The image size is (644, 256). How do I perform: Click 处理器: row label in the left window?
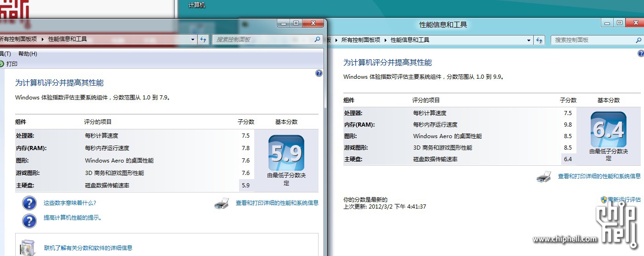pyautogui.click(x=25, y=136)
